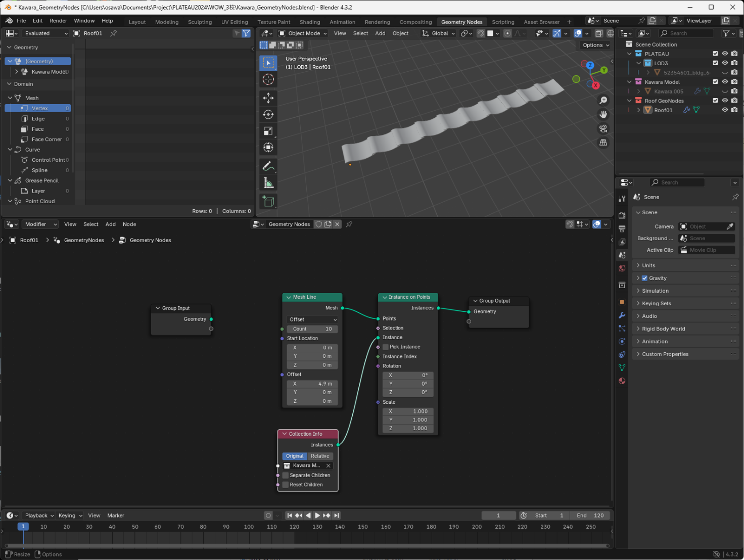Enable Separate Children checkbox
Viewport: 744px width, 560px height.
pyautogui.click(x=286, y=475)
